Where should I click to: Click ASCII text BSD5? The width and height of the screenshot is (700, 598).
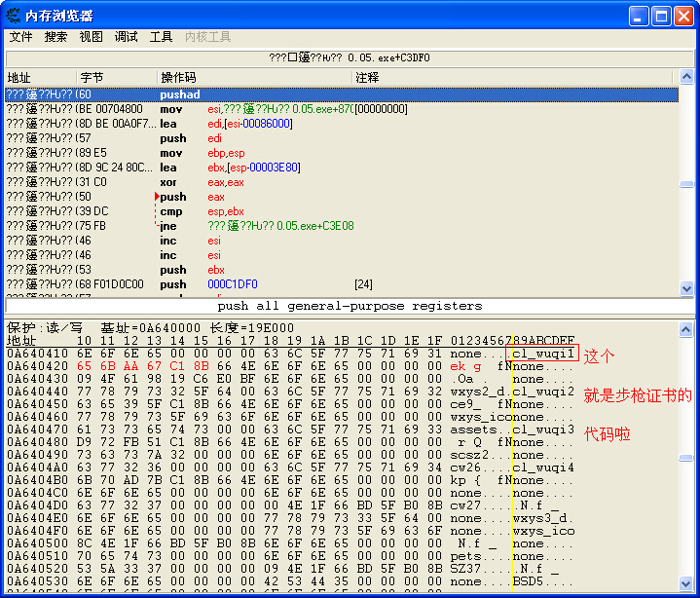tap(528, 581)
